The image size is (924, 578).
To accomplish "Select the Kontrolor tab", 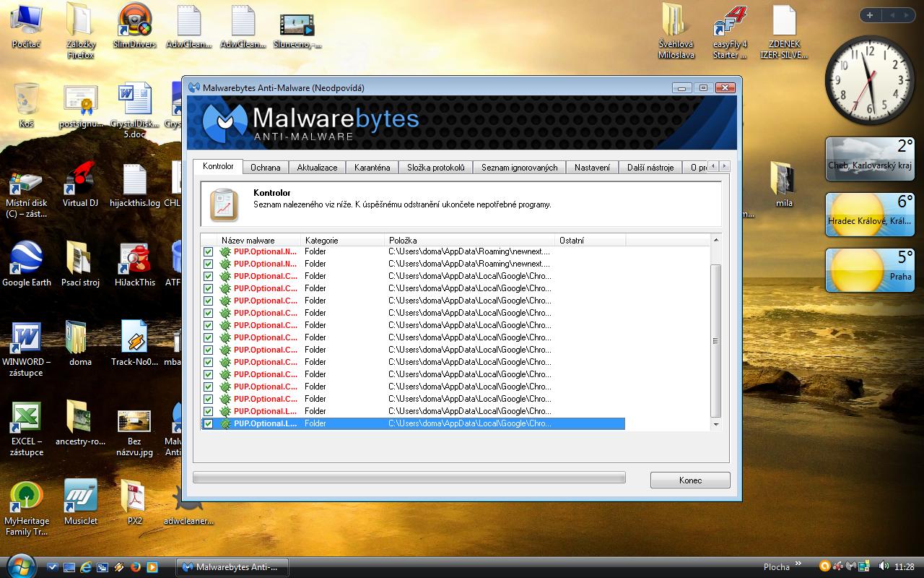I will [x=218, y=166].
